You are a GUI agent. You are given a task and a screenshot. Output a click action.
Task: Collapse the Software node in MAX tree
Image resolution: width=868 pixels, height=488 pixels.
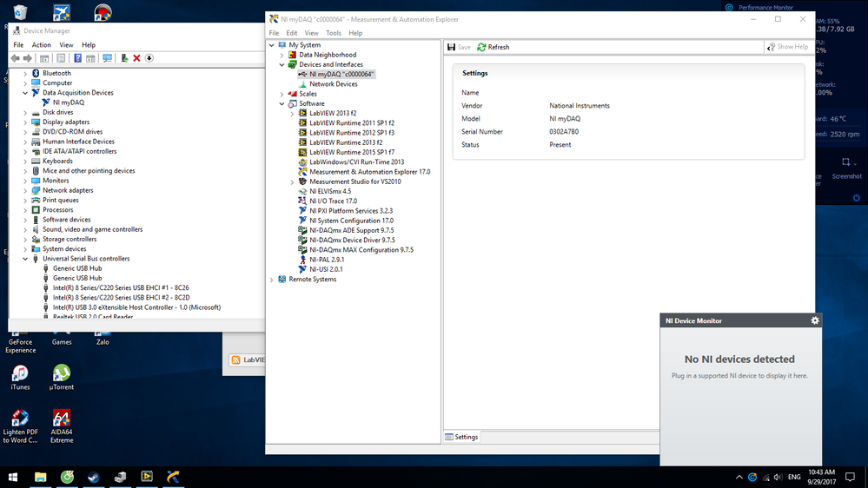[x=282, y=104]
